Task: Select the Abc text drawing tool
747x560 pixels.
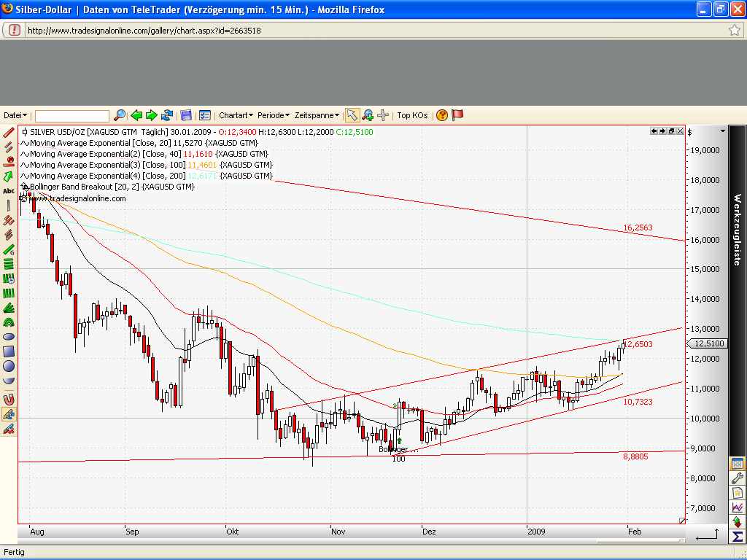Action: [x=9, y=191]
